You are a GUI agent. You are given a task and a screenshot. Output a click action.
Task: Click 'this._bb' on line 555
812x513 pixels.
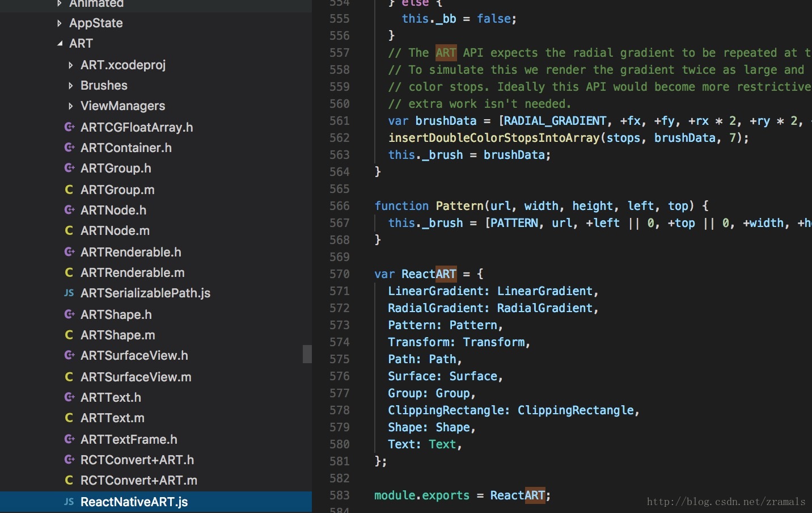[x=429, y=19]
